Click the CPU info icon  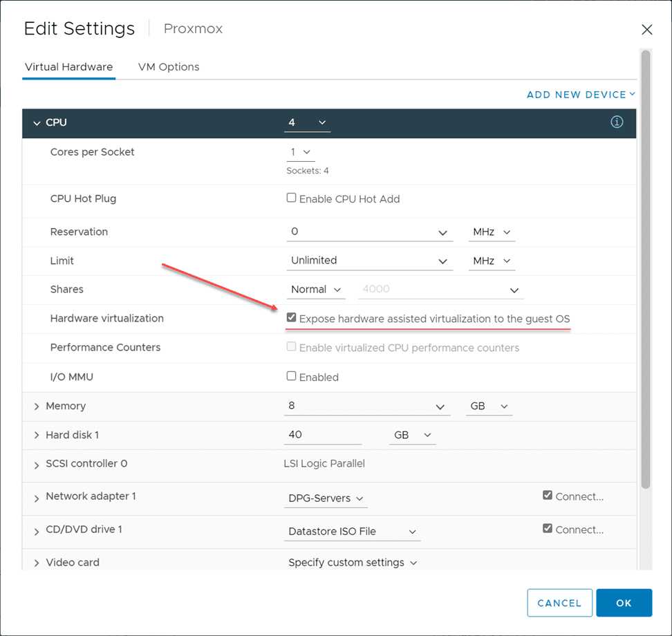(617, 122)
